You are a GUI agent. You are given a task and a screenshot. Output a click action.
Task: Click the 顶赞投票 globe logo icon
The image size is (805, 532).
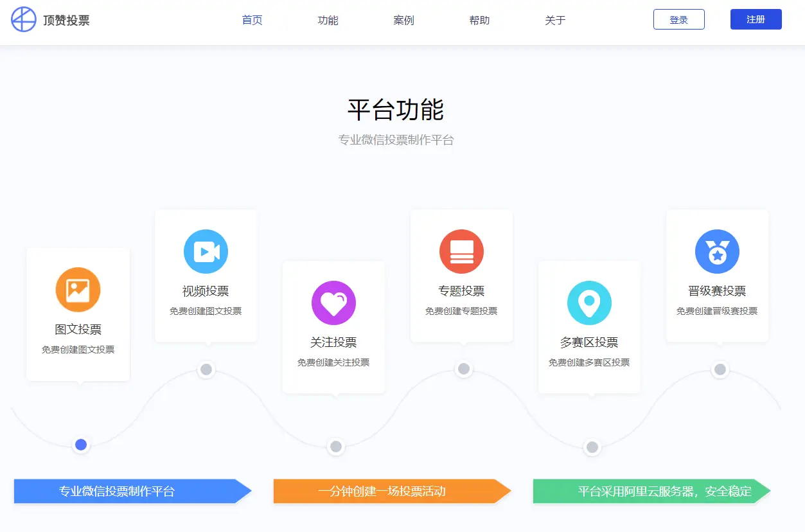tap(24, 19)
